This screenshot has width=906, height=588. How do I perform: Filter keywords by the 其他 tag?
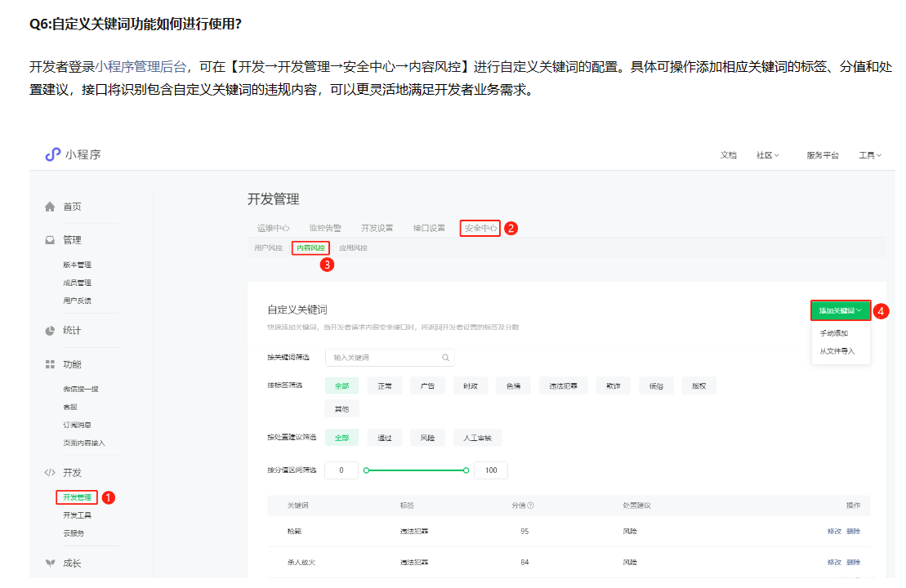click(342, 409)
